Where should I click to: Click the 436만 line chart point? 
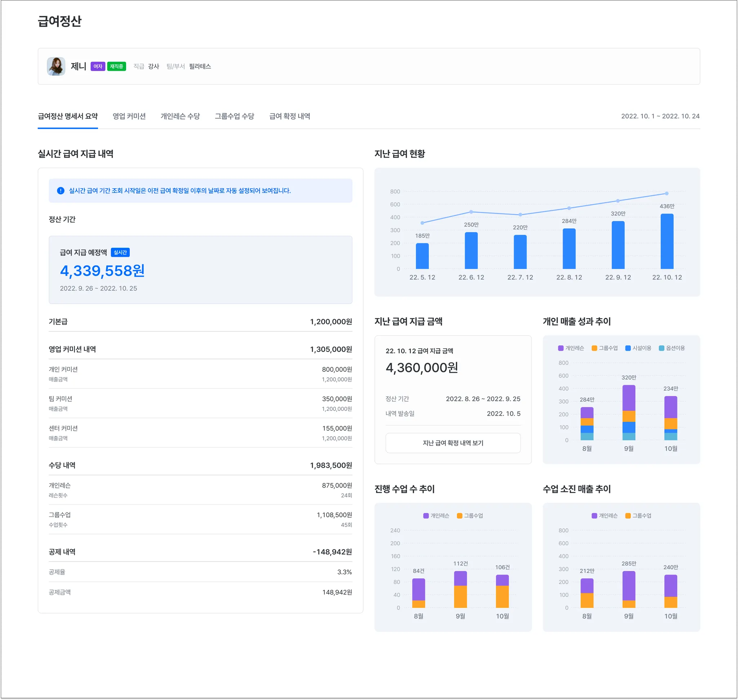coord(667,193)
